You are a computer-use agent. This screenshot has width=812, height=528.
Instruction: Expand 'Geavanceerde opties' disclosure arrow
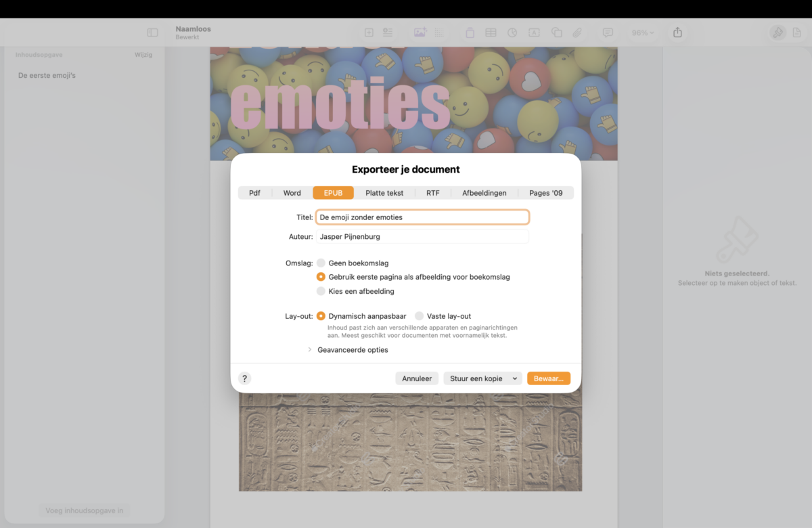[x=310, y=350]
